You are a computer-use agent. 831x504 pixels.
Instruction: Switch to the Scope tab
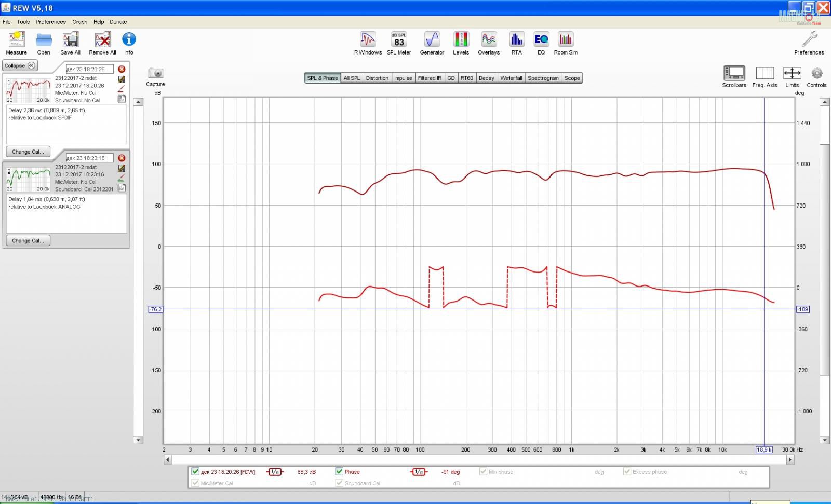pyautogui.click(x=572, y=78)
